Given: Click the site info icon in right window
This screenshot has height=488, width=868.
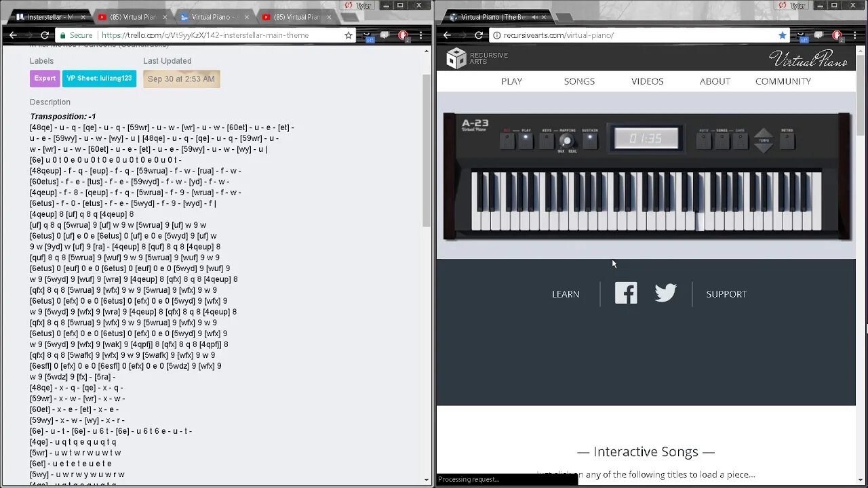Looking at the screenshot, I should pos(496,35).
